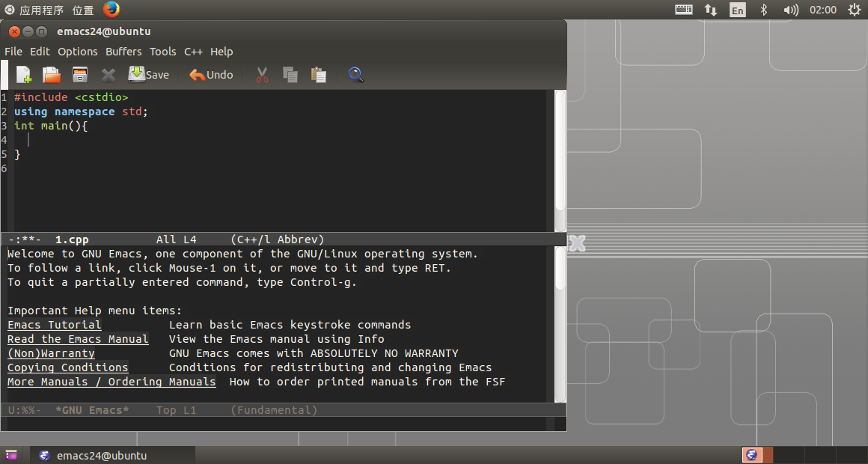Copy selection toolbar icon
Image resolution: width=868 pixels, height=464 pixels.
coord(290,75)
